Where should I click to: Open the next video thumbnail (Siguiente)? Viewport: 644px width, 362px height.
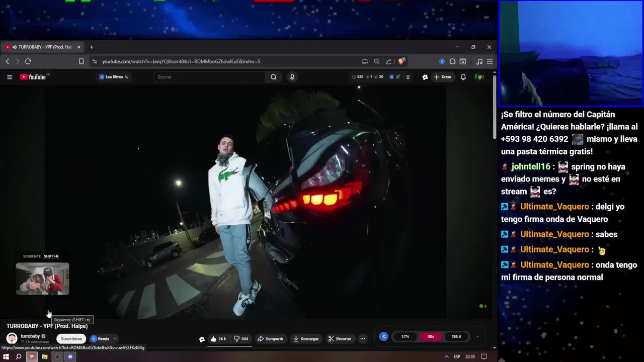click(x=42, y=279)
